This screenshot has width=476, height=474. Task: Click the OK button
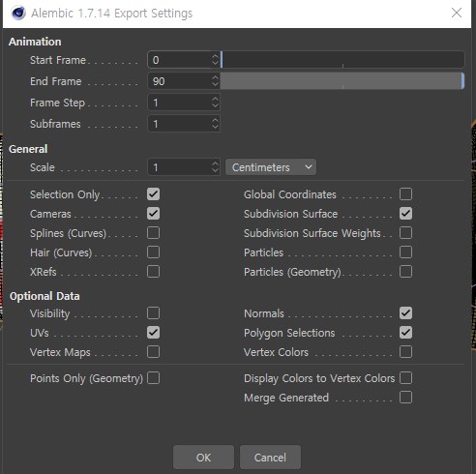click(203, 458)
